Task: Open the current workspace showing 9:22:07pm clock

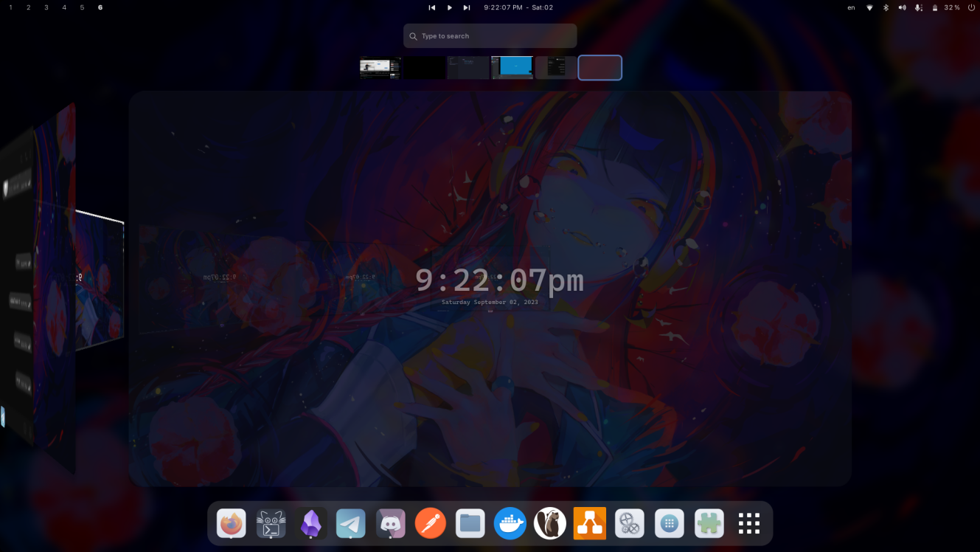Action: [490, 289]
